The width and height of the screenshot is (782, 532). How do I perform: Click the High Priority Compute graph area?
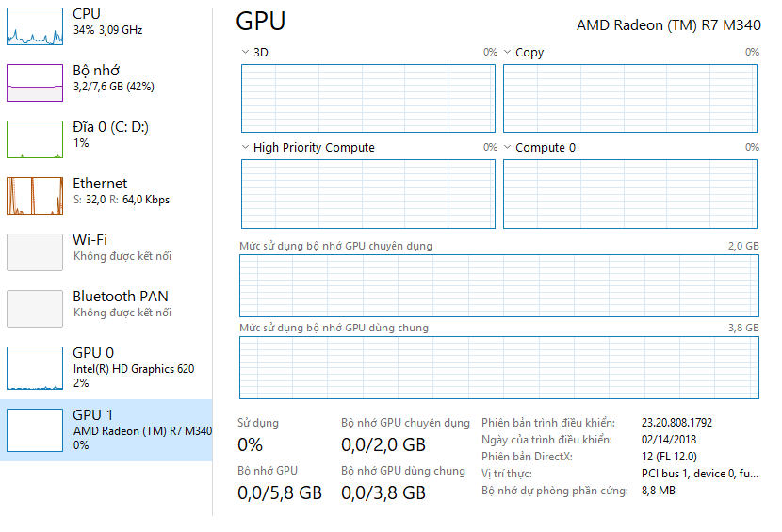368,193
